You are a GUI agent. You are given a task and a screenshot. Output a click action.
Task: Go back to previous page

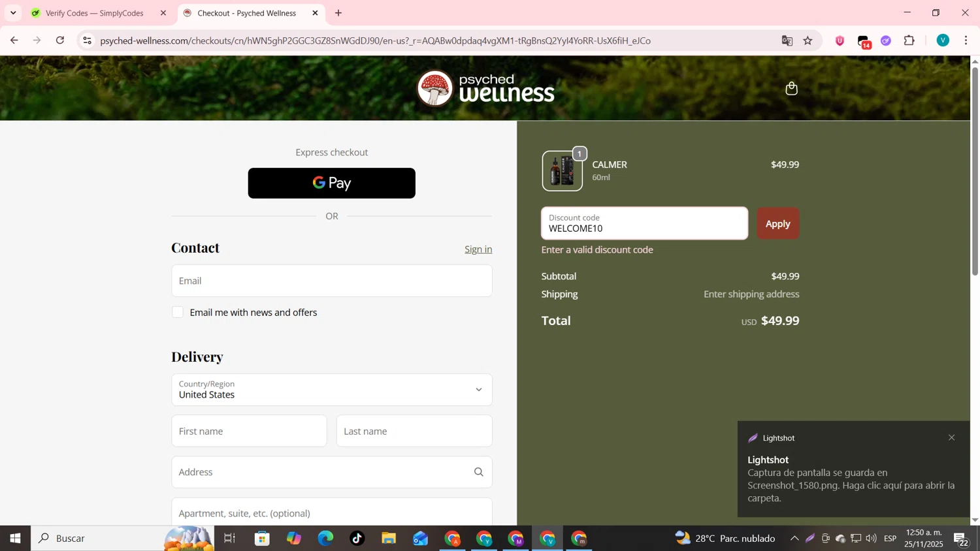click(14, 40)
